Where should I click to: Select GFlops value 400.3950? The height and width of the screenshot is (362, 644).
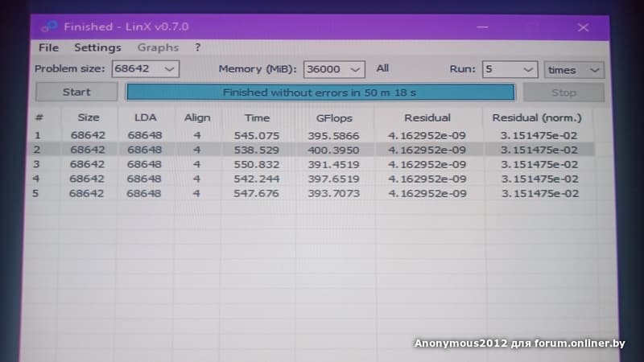pyautogui.click(x=333, y=150)
